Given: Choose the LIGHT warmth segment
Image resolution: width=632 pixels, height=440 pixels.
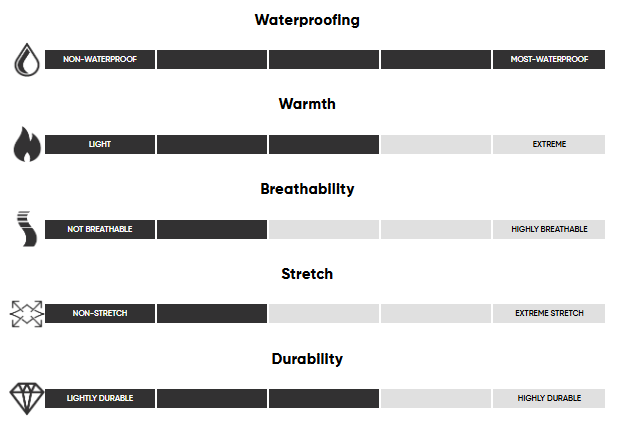Looking at the screenshot, I should point(100,144).
